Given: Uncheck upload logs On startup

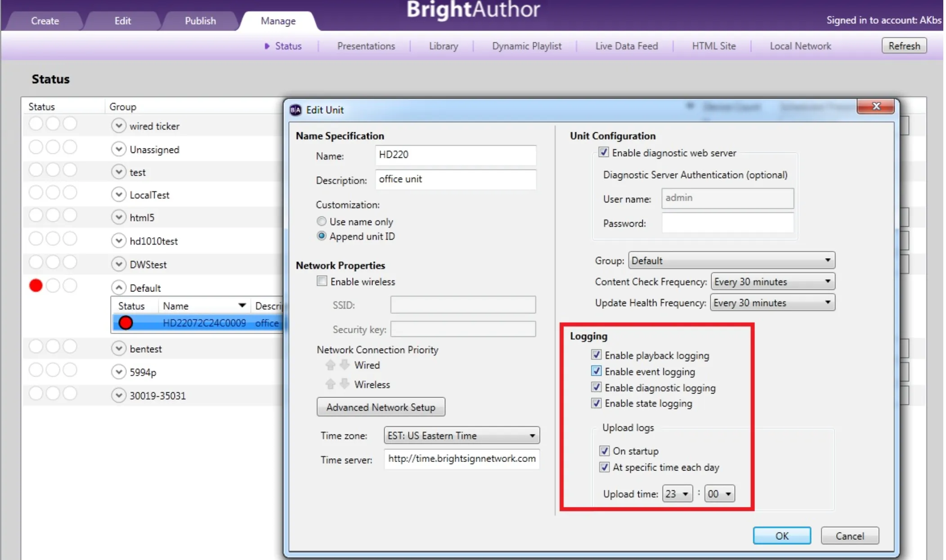Looking at the screenshot, I should 604,451.
